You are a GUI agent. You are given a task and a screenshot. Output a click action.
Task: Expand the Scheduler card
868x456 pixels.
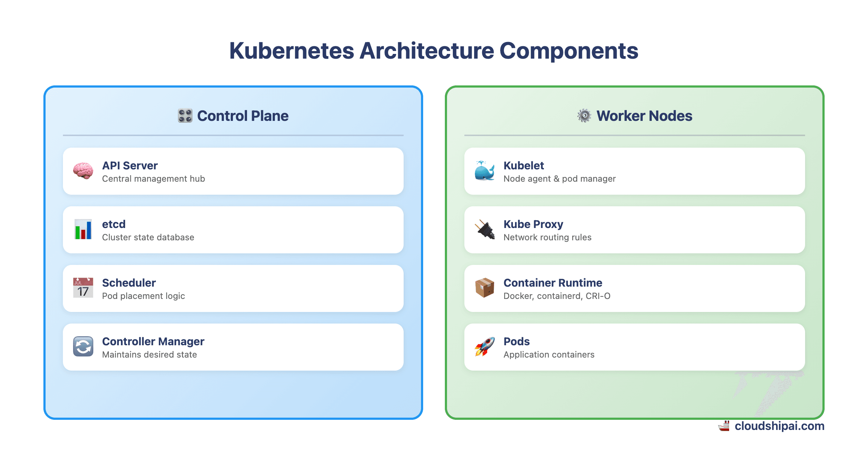pos(233,288)
